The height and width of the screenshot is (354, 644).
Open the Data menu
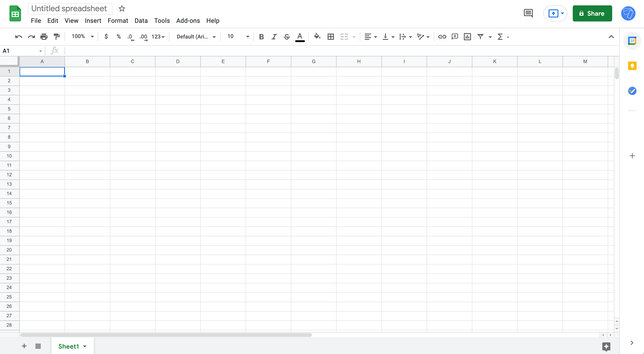click(x=141, y=21)
